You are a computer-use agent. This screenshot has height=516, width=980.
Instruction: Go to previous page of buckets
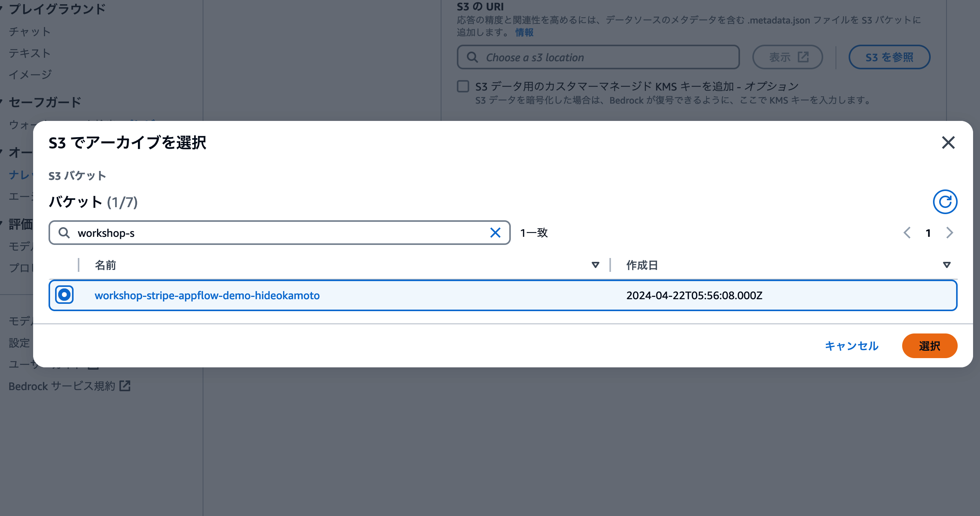tap(907, 233)
